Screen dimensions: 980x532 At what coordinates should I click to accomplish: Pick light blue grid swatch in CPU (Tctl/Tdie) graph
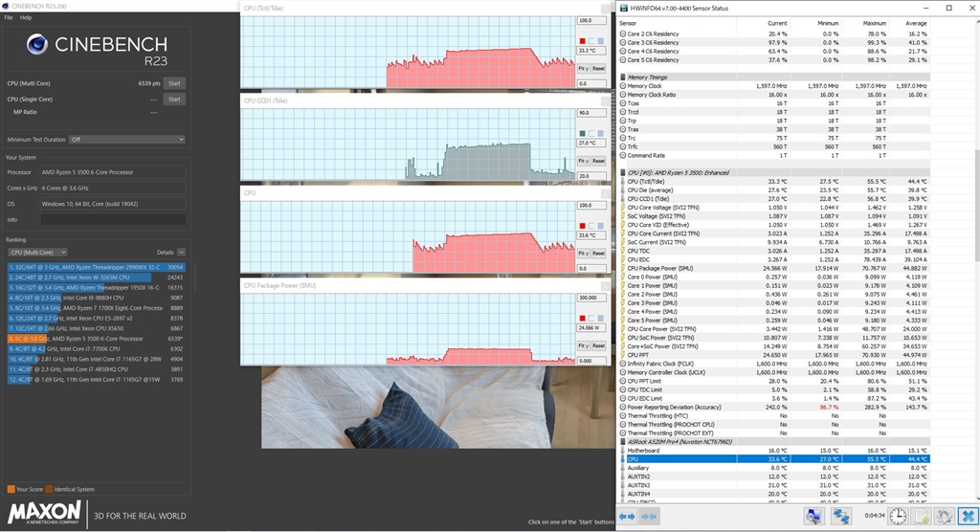pos(601,41)
